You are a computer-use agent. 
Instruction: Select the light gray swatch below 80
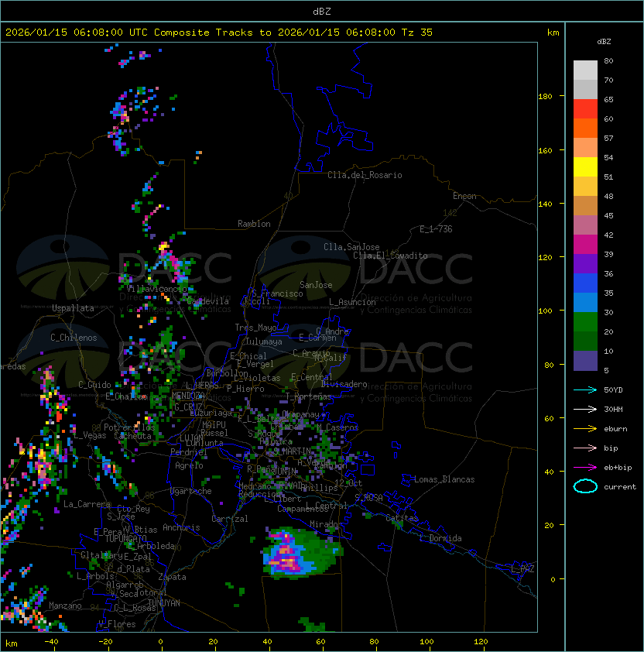point(585,70)
